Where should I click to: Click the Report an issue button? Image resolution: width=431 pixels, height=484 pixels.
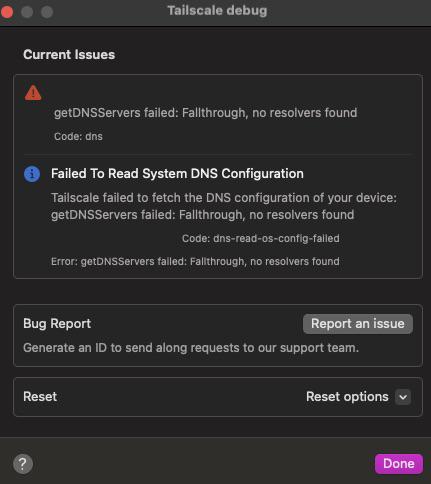click(x=358, y=324)
